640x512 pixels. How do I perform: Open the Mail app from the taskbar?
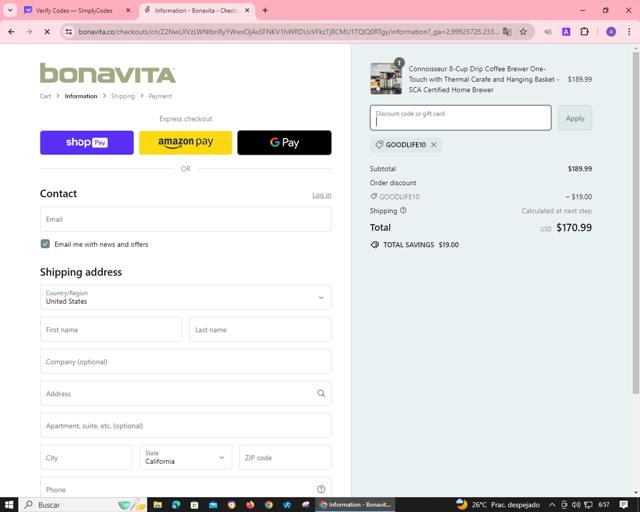pyautogui.click(x=213, y=505)
